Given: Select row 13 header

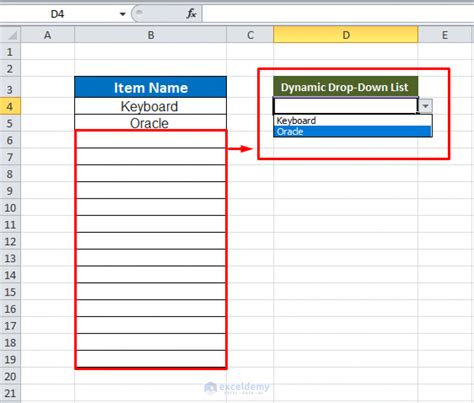Looking at the screenshot, I should tap(10, 258).
